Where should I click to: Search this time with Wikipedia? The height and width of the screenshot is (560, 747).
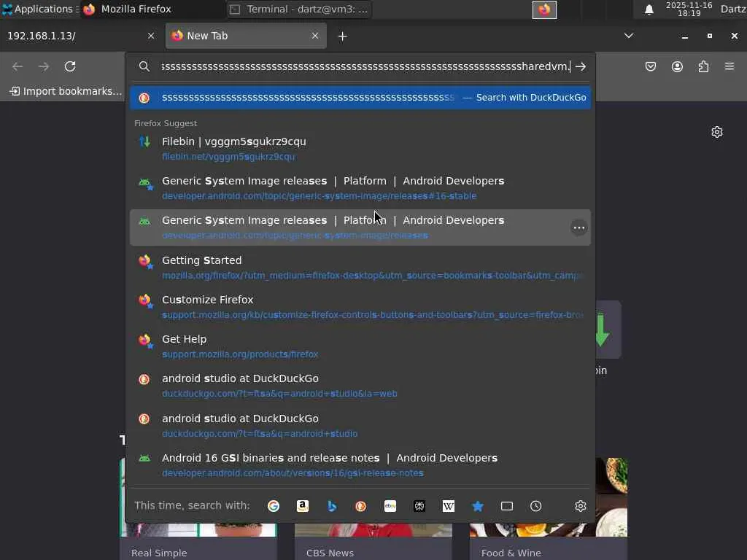point(449,506)
